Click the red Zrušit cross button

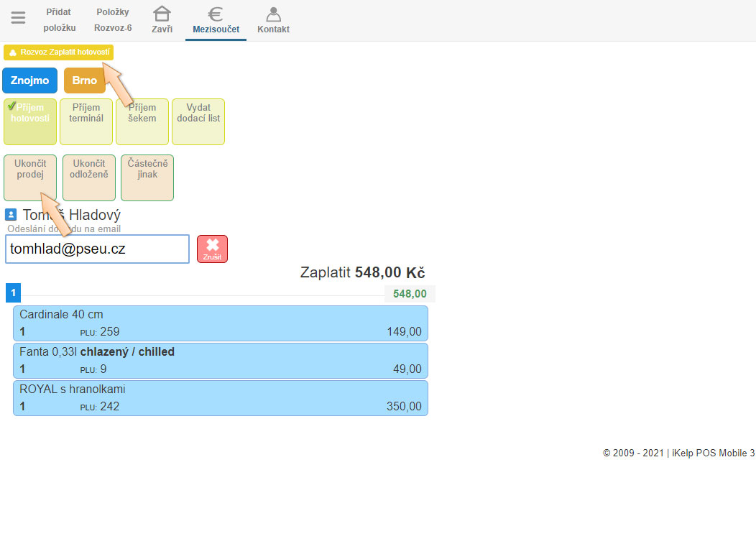212,249
